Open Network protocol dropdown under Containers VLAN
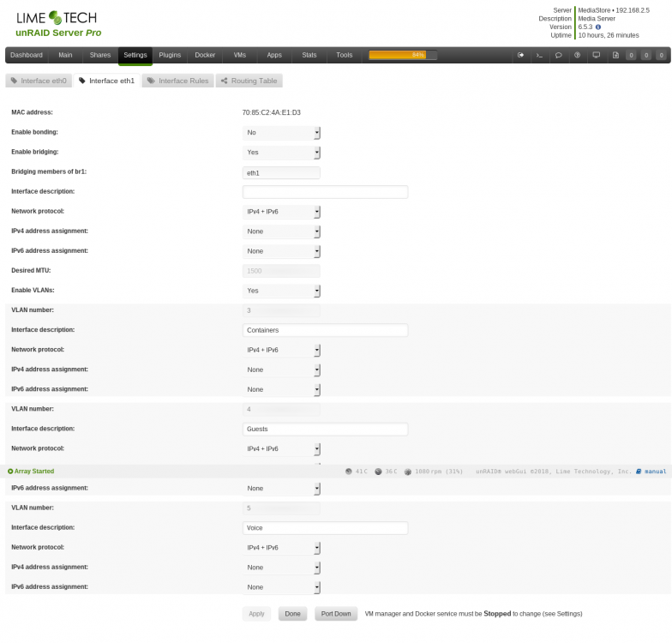Viewport: 672px width, 643px height. (x=281, y=350)
